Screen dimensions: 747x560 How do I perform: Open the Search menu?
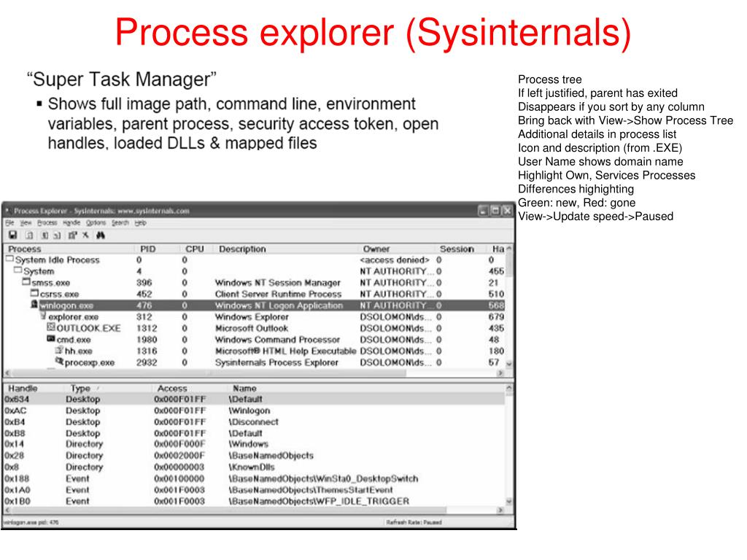120,223
